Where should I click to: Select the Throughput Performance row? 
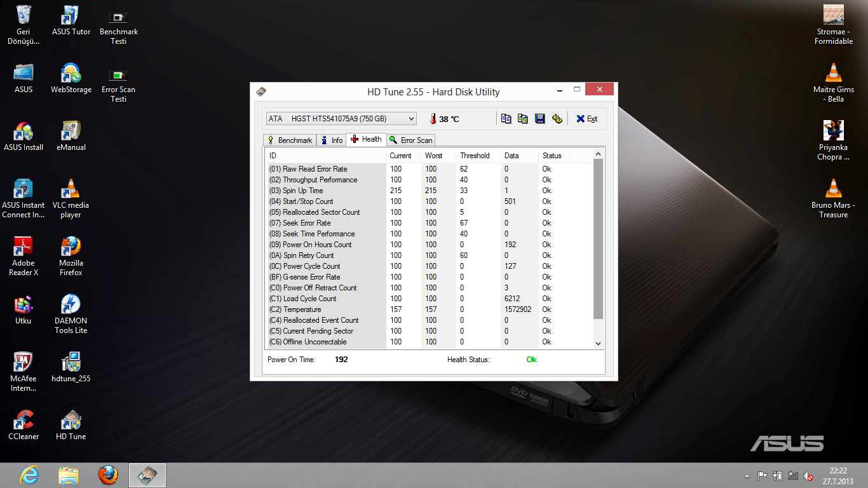click(429, 180)
